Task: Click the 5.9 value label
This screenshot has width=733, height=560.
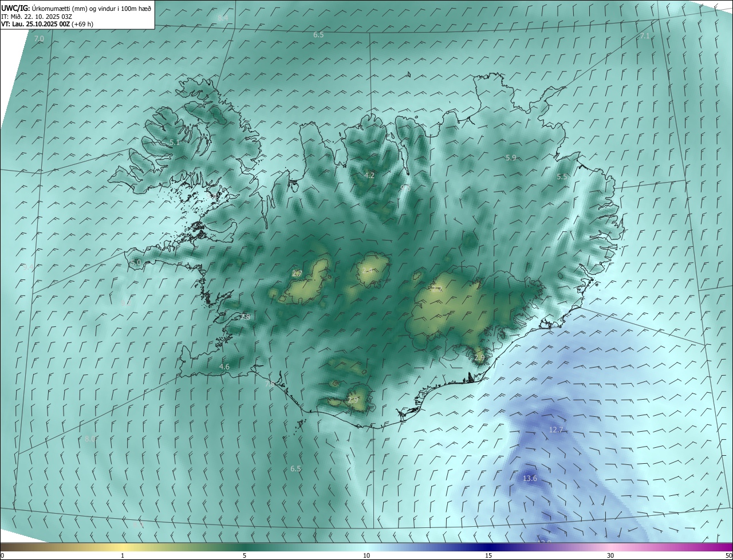Action: click(511, 157)
